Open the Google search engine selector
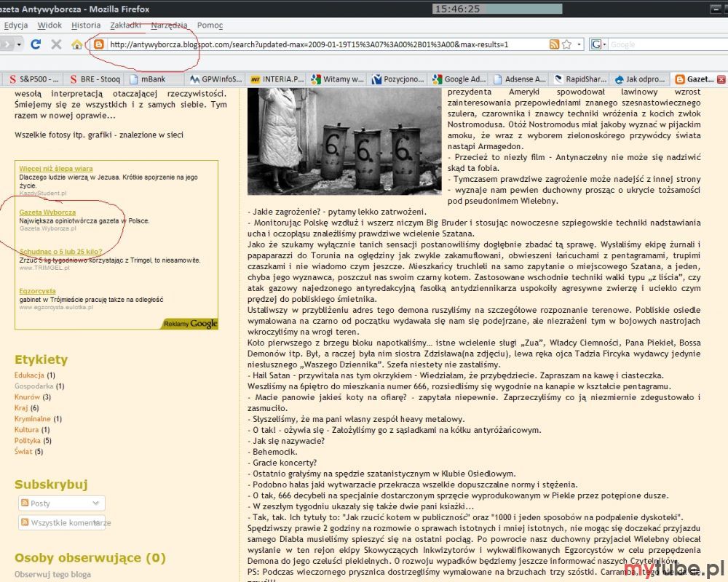 coord(598,44)
